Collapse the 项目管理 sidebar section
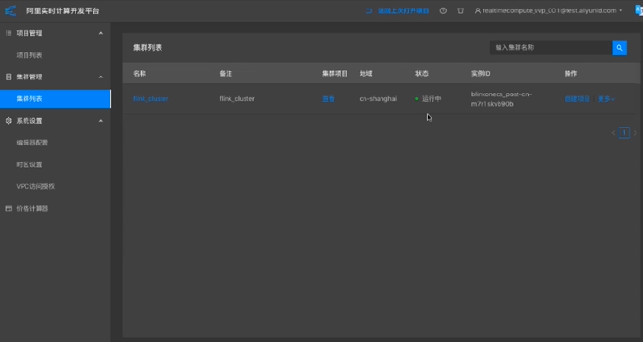Screen dimensions: 644x342 [x=101, y=33]
